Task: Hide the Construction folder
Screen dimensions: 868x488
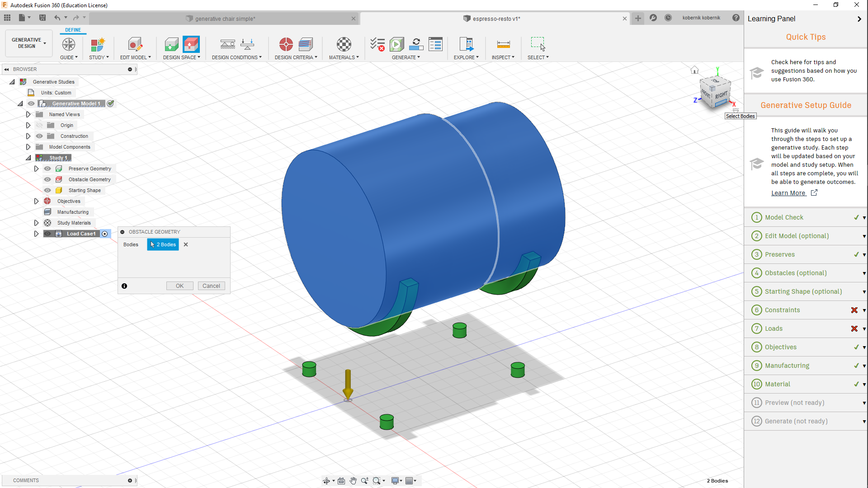Action: [x=39, y=136]
